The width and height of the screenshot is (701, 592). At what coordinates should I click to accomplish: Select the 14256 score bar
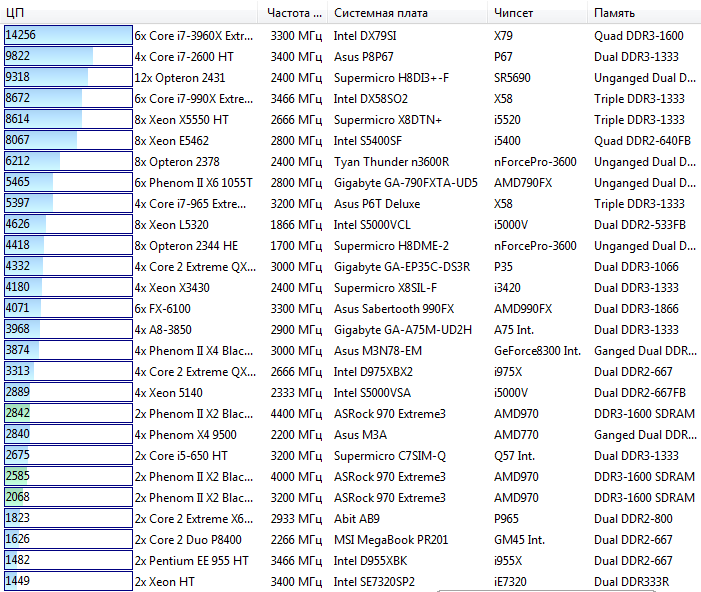pos(68,35)
